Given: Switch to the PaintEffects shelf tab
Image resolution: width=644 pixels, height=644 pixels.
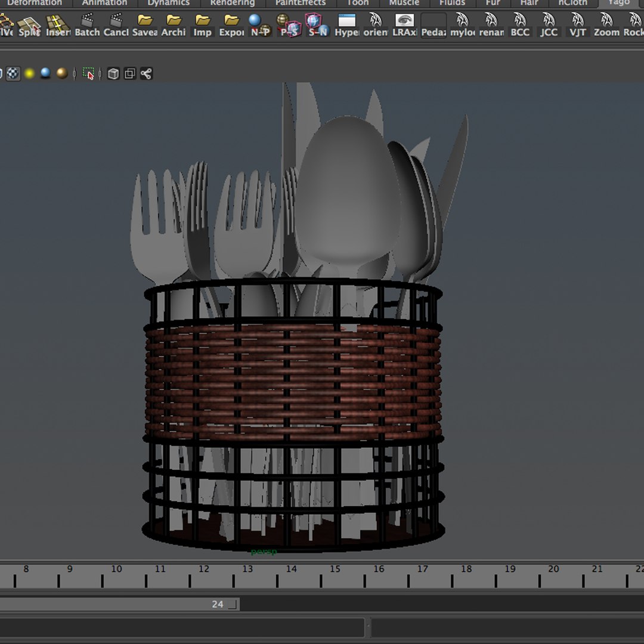Looking at the screenshot, I should [x=300, y=3].
